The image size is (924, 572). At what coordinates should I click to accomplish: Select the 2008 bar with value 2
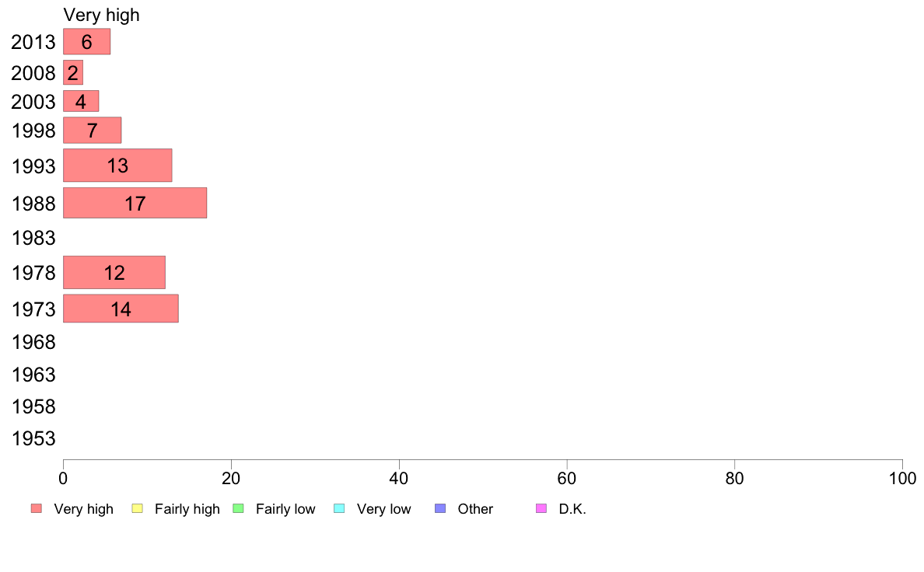pyautogui.click(x=73, y=72)
